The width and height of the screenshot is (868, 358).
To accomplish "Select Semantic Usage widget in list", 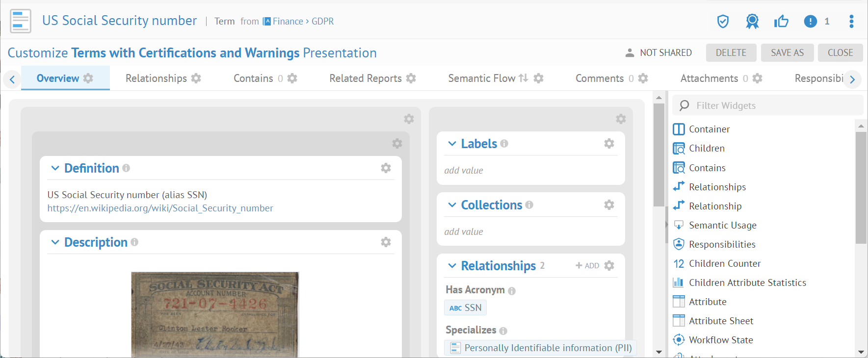I will (x=714, y=225).
